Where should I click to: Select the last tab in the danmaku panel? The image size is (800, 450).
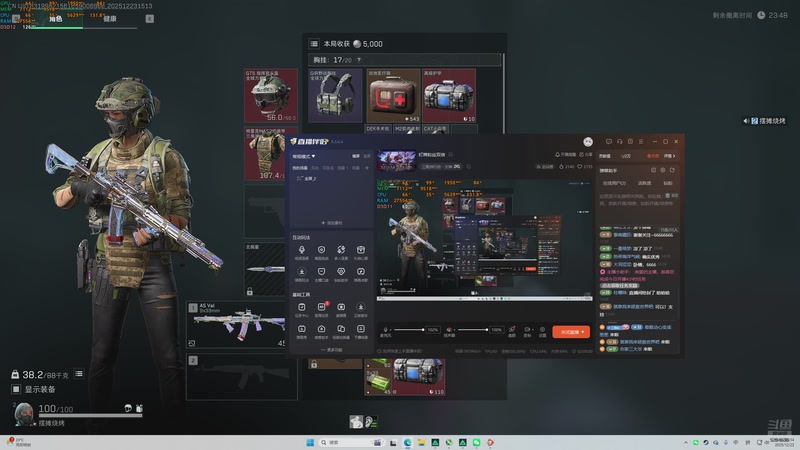pos(667,183)
